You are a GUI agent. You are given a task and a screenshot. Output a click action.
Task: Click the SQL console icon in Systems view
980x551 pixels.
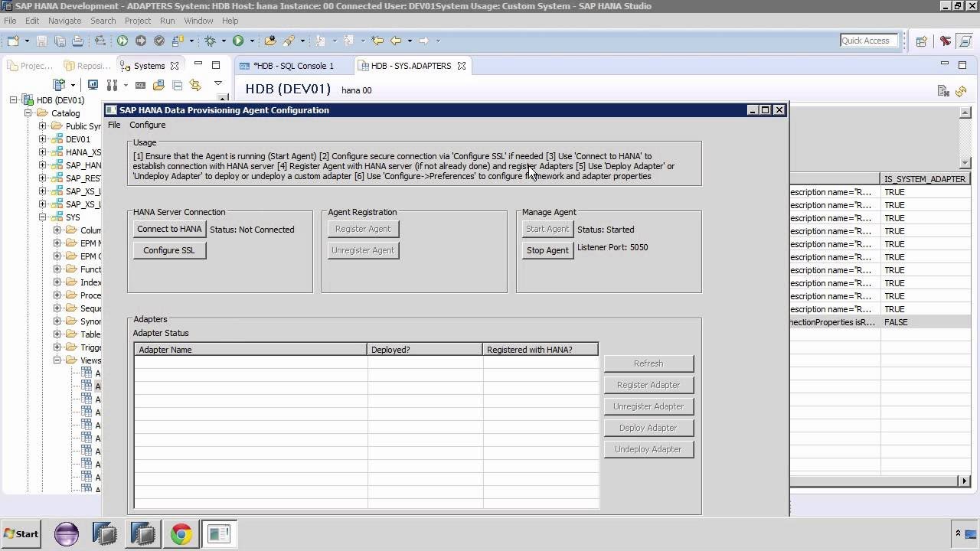[140, 85]
